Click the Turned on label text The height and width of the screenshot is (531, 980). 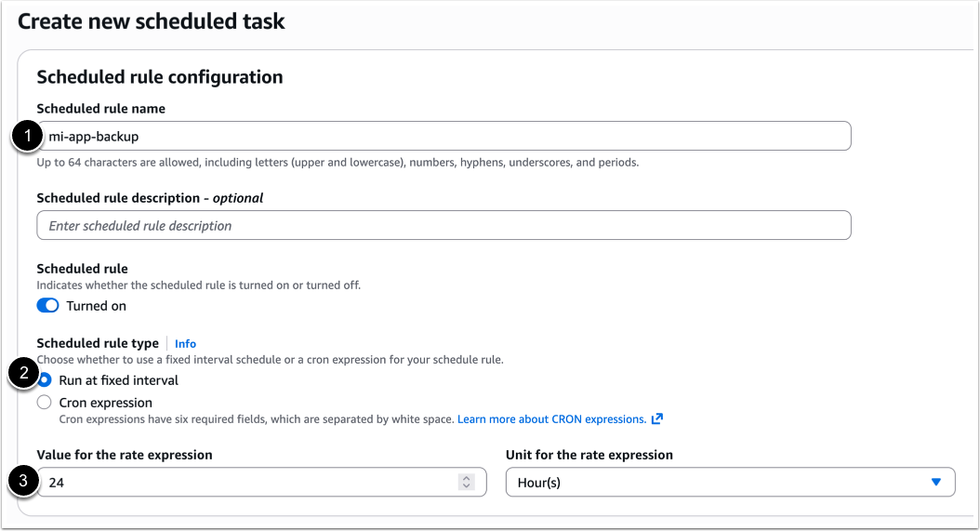pyautogui.click(x=96, y=306)
